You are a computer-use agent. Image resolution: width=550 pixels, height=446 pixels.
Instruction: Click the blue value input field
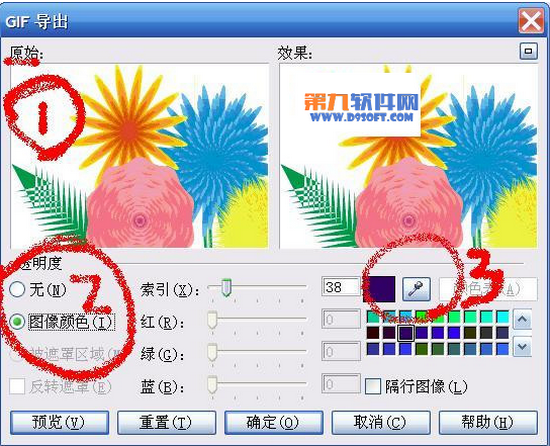click(x=341, y=384)
